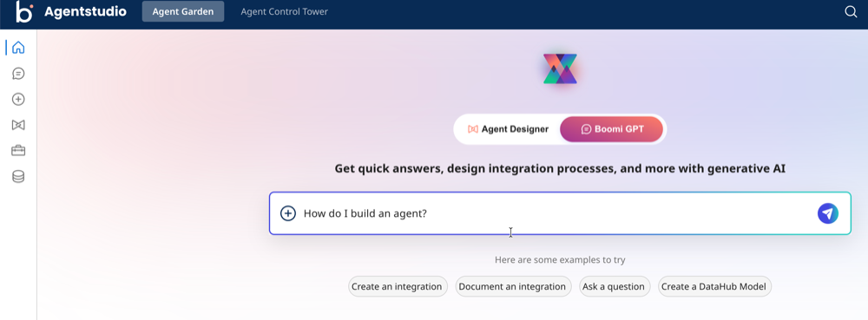Open the Agent Garden tab

click(183, 11)
